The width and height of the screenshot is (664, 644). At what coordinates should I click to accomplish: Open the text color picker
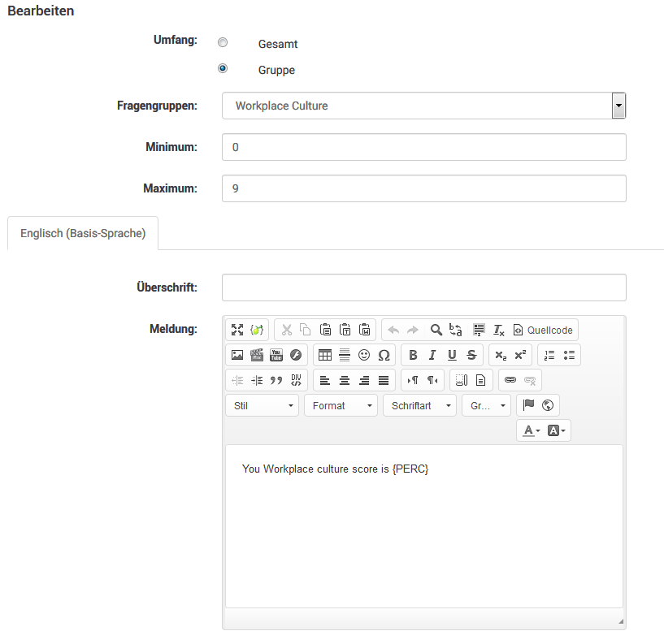pos(532,430)
